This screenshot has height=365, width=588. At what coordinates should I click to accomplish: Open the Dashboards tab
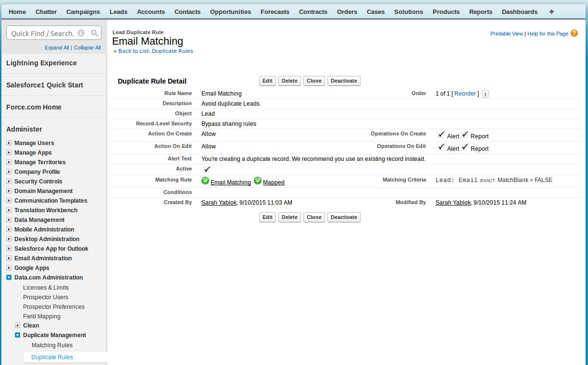pos(520,12)
